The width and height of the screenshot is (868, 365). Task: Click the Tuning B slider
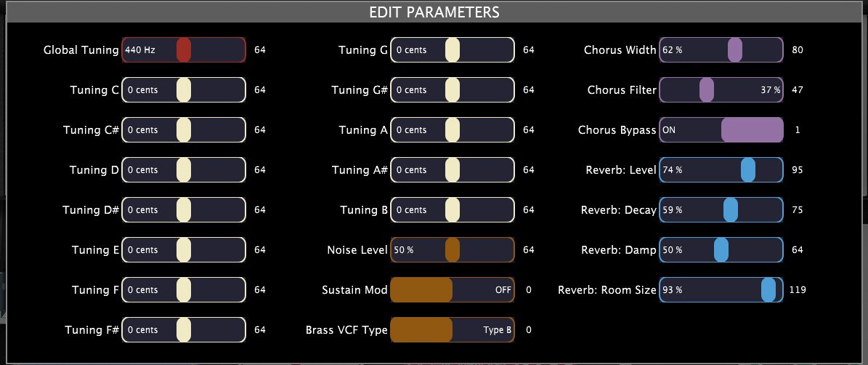pos(453,210)
